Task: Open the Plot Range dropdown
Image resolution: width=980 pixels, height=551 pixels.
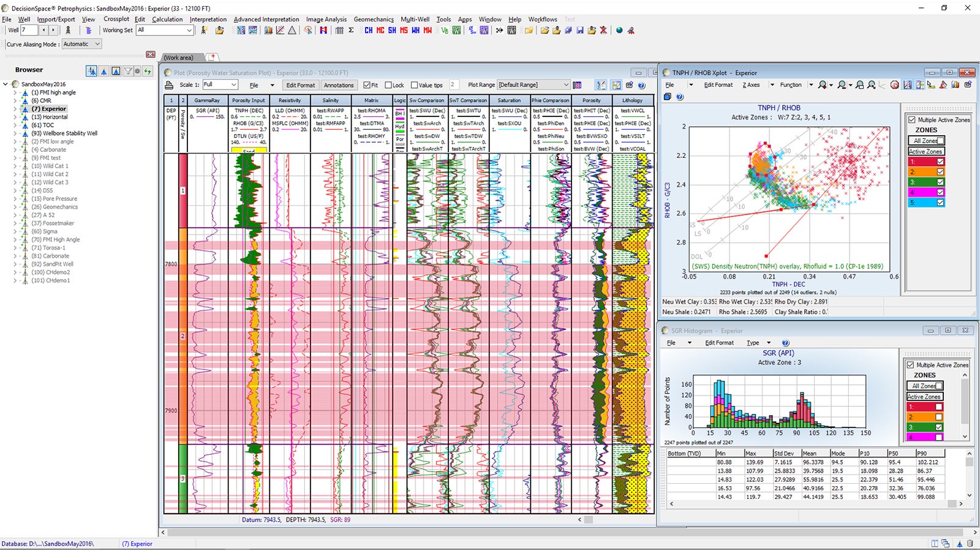Action: (565, 85)
